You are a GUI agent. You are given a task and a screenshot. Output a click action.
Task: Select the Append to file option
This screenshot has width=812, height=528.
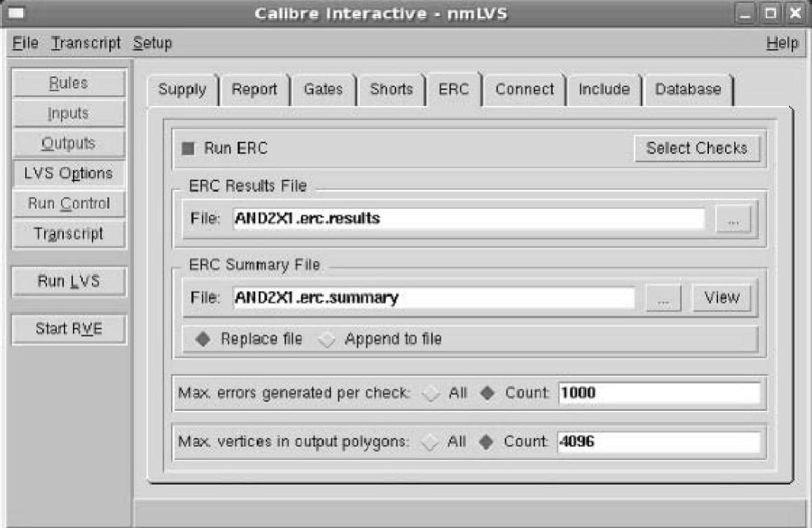(326, 340)
